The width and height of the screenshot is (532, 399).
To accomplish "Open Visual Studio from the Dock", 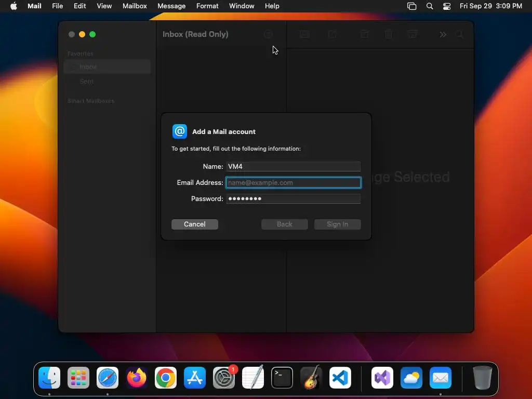I will point(382,378).
